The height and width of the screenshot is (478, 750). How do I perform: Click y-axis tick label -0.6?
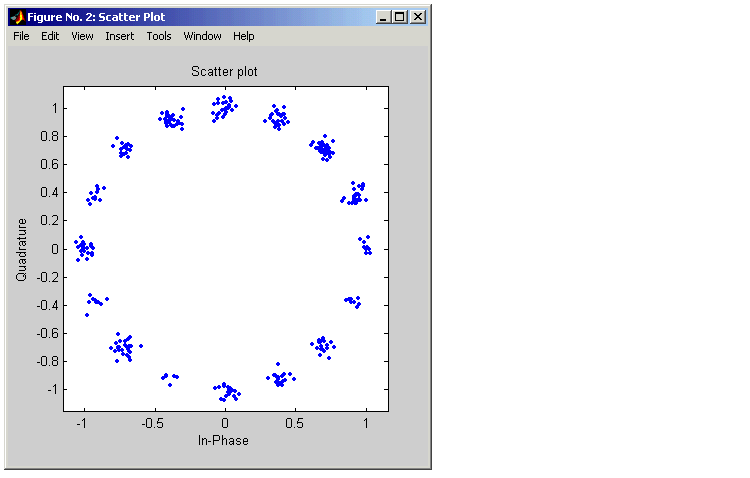click(48, 333)
